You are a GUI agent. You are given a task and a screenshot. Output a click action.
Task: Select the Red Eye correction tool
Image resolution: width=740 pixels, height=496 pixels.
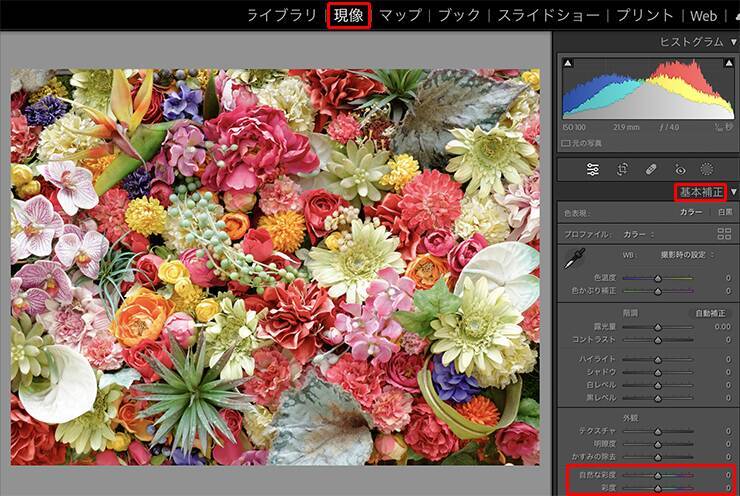[680, 169]
